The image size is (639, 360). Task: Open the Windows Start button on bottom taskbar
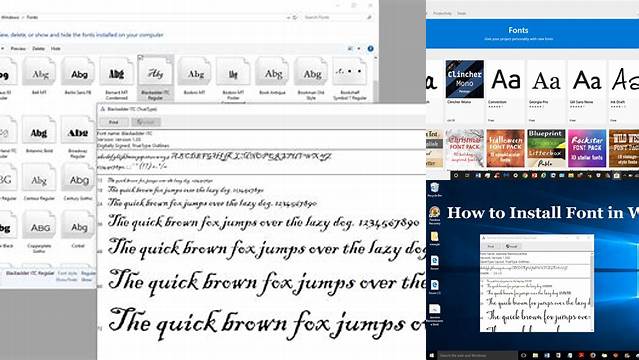point(432,356)
